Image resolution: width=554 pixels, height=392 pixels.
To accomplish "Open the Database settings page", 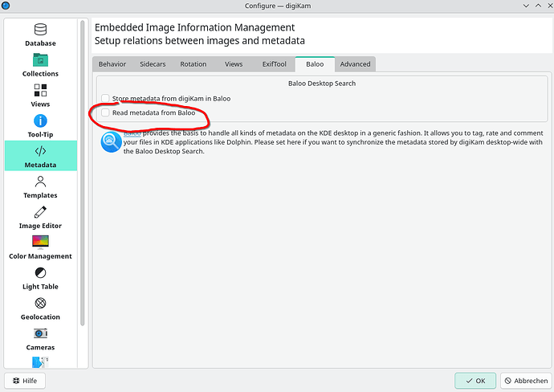I will pos(40,35).
